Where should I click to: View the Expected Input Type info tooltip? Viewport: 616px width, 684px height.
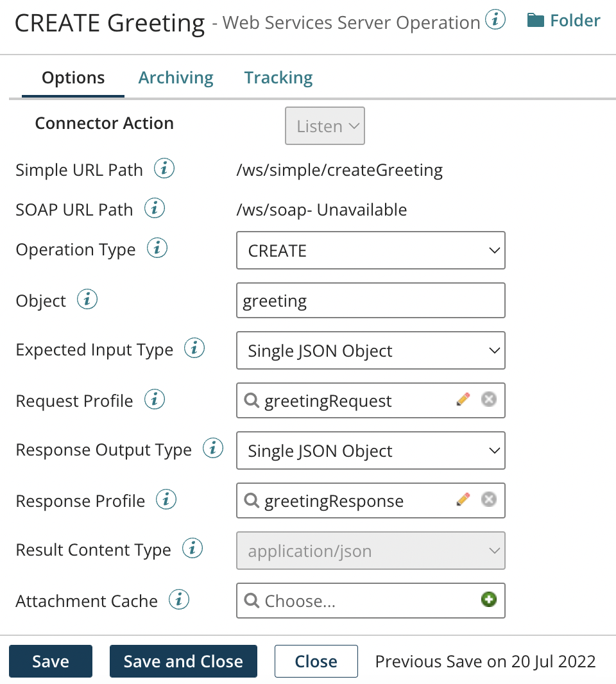point(194,348)
